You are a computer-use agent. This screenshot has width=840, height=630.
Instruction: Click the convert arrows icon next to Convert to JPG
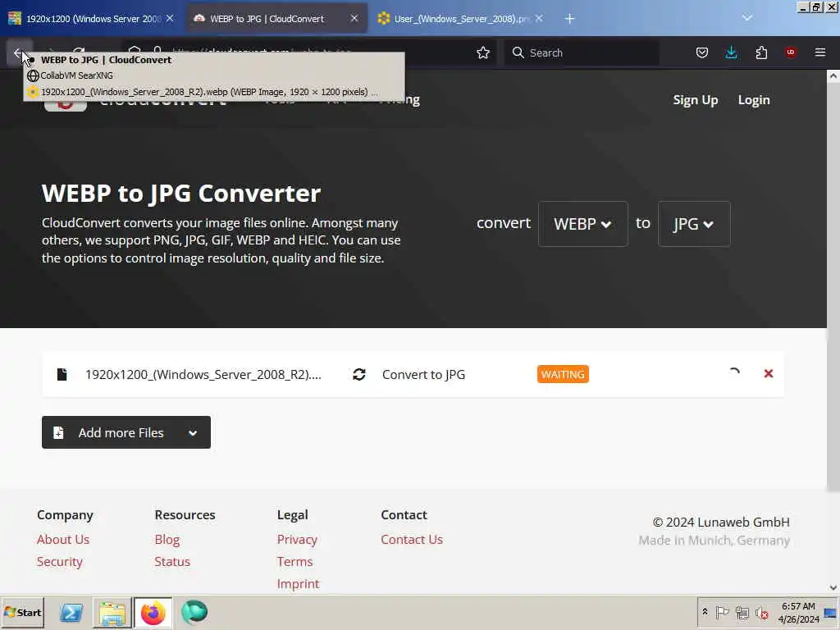359,374
